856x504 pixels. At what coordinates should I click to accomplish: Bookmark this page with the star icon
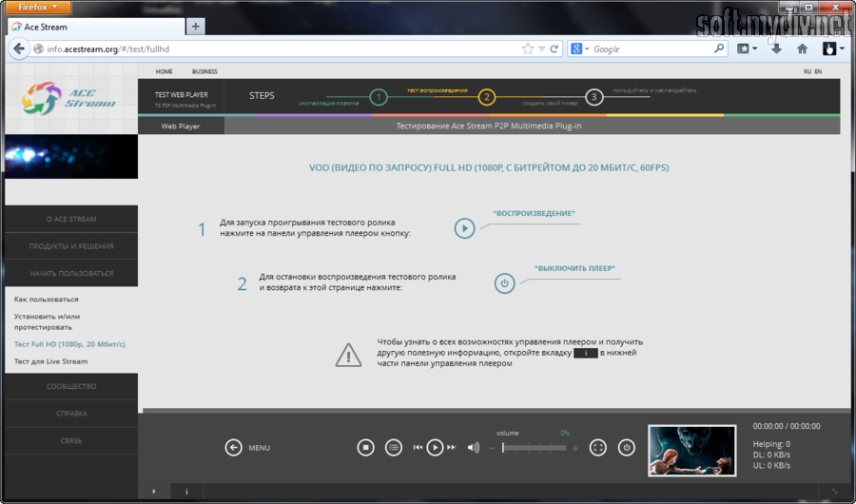[x=528, y=48]
